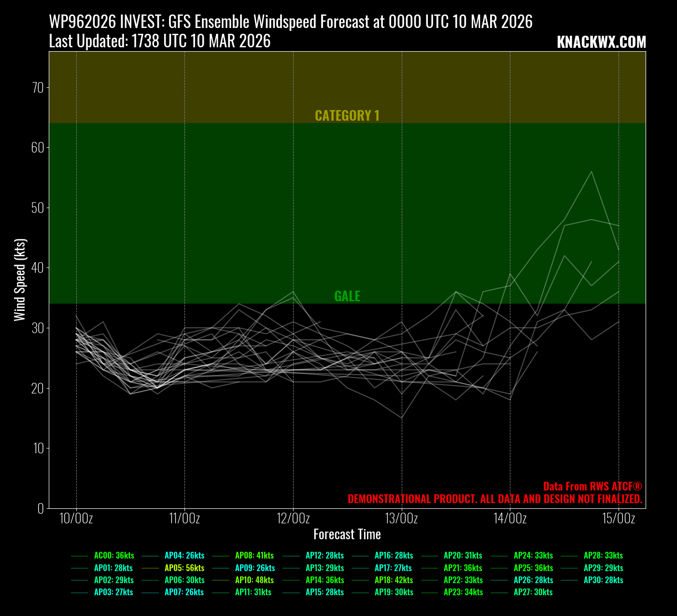Viewport: 677px width, 616px height.
Task: Select the AC00: 36kts legend entry
Action: click(114, 556)
